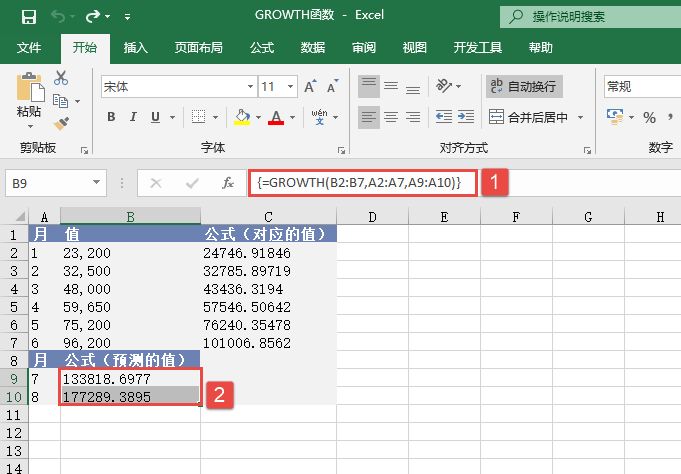Screen dimensions: 681x474
Task: Select the Format Painter brush
Action: (61, 123)
